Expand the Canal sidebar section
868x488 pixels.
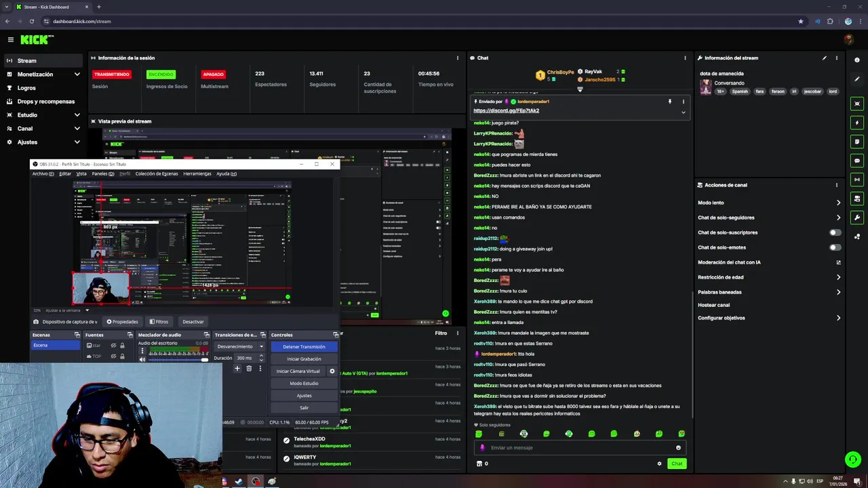[77, 129]
